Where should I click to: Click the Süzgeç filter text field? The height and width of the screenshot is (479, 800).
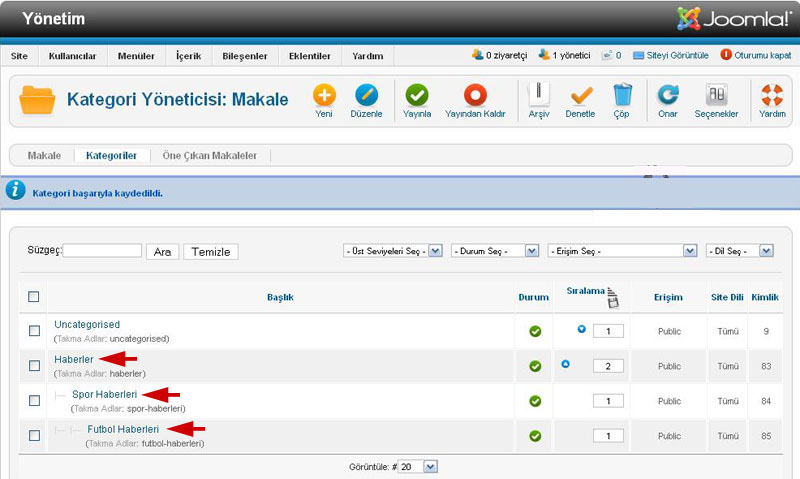(102, 250)
